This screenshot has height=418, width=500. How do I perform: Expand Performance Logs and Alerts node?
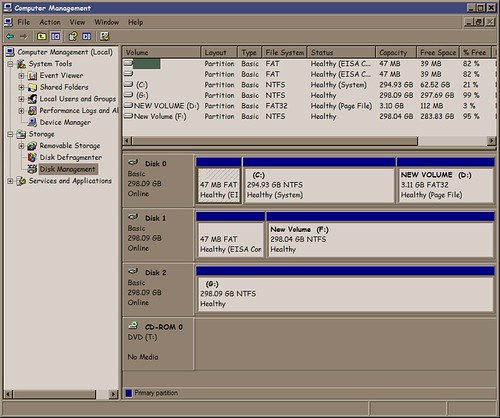point(21,111)
